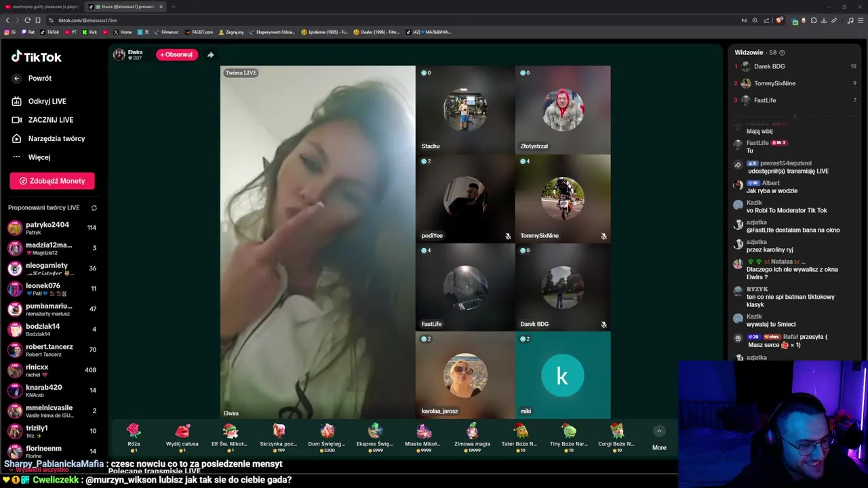Reload the browser page
The height and width of the screenshot is (488, 868).
pos(27,20)
